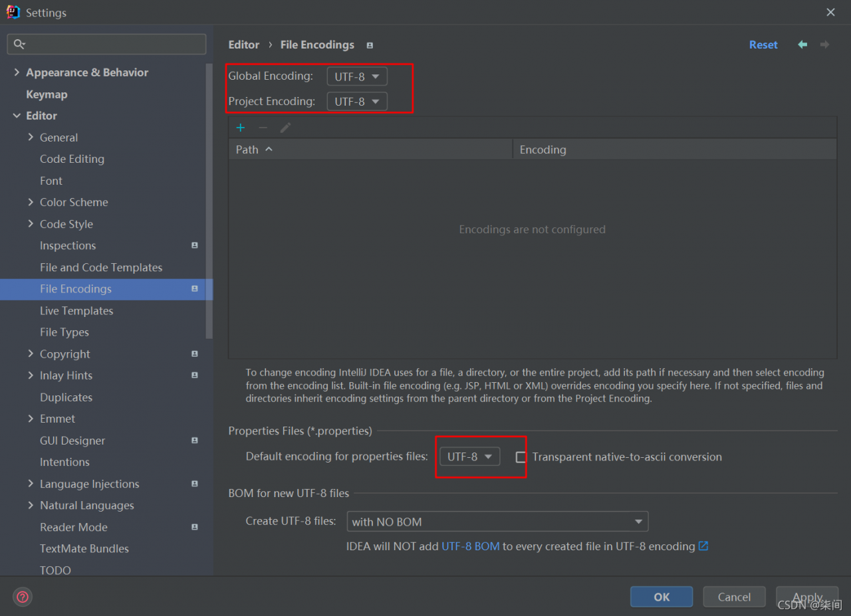
Task: Click the OK button
Action: point(662,597)
